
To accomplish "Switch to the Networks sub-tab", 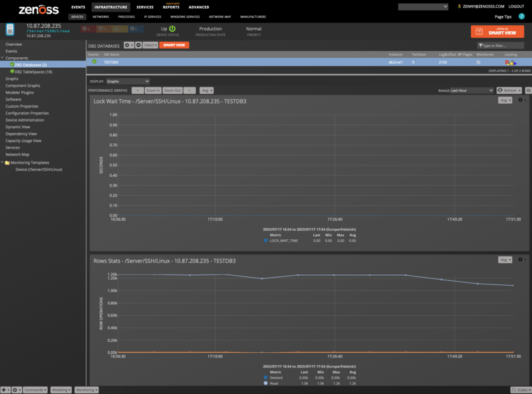I will [x=101, y=17].
